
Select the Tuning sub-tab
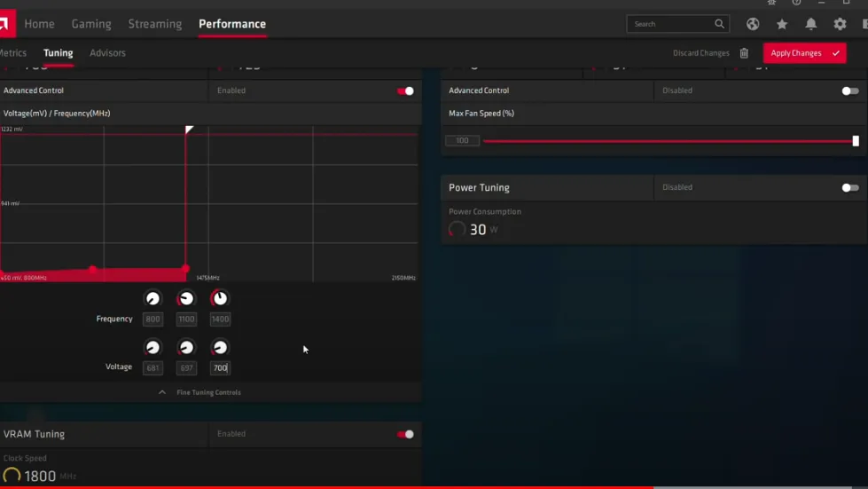(x=59, y=53)
